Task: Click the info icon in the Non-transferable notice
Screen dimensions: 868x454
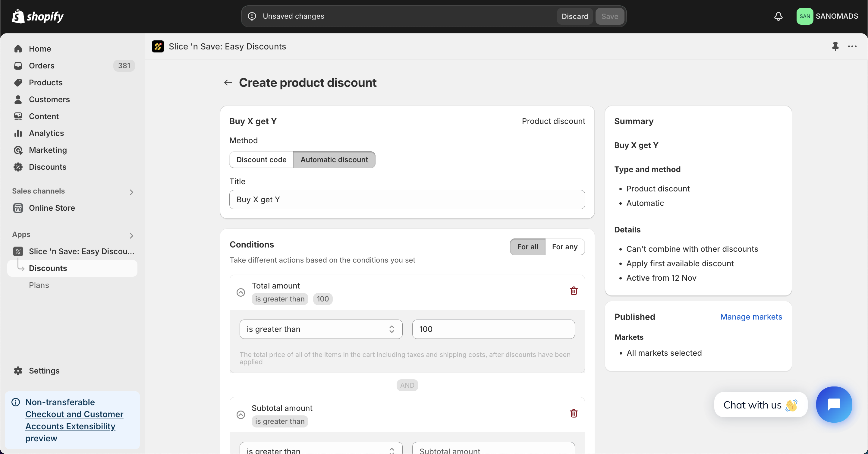Action: point(16,402)
